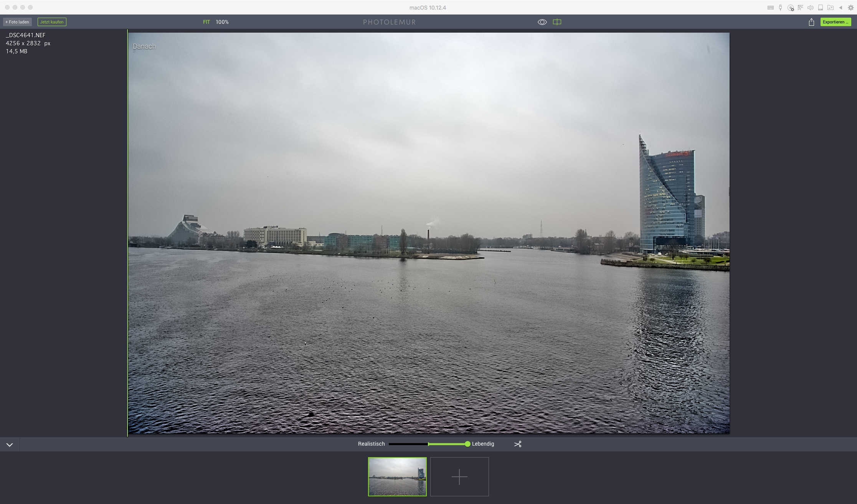The width and height of the screenshot is (857, 504).
Task: Select the FIT zoom option
Action: (206, 22)
